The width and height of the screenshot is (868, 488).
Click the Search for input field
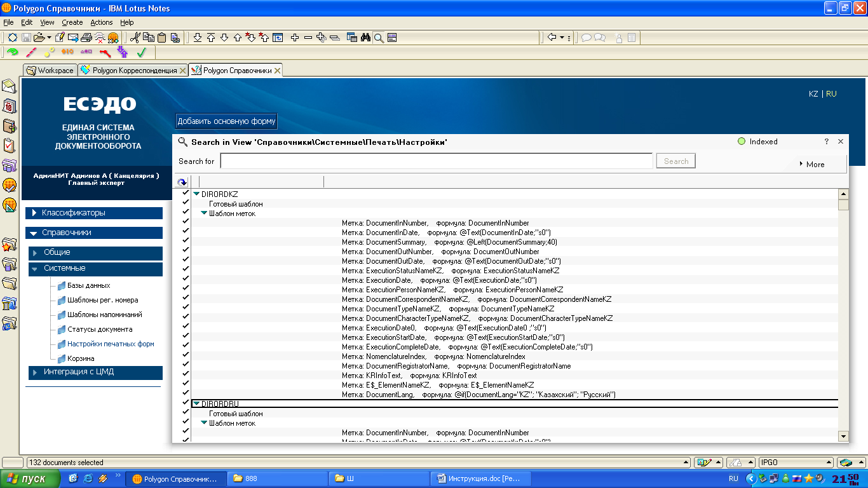pos(437,161)
